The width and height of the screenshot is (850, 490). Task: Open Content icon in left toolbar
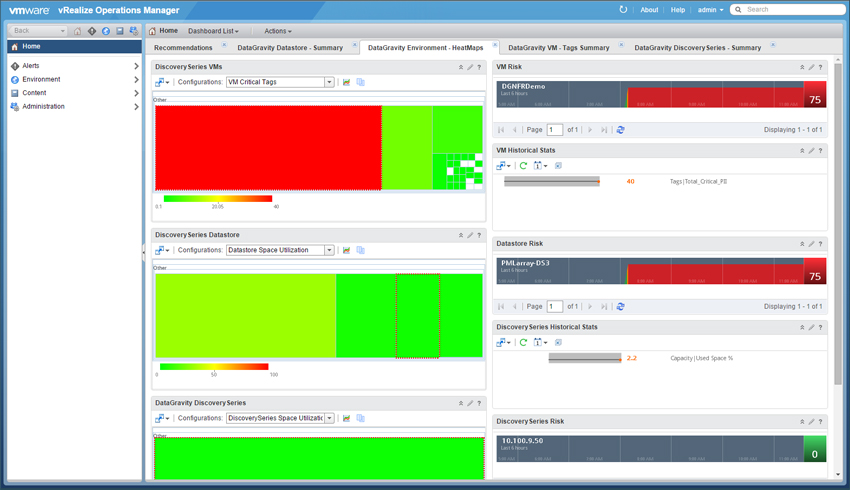120,31
